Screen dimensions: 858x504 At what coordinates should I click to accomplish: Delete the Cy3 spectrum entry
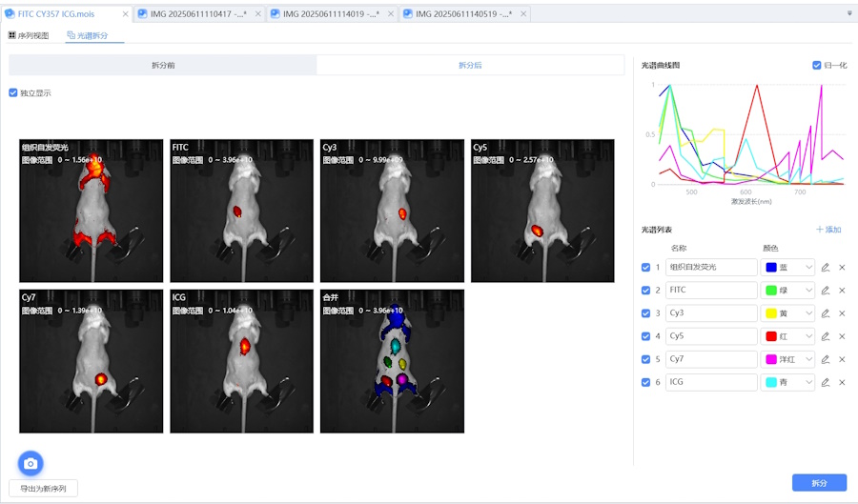842,313
